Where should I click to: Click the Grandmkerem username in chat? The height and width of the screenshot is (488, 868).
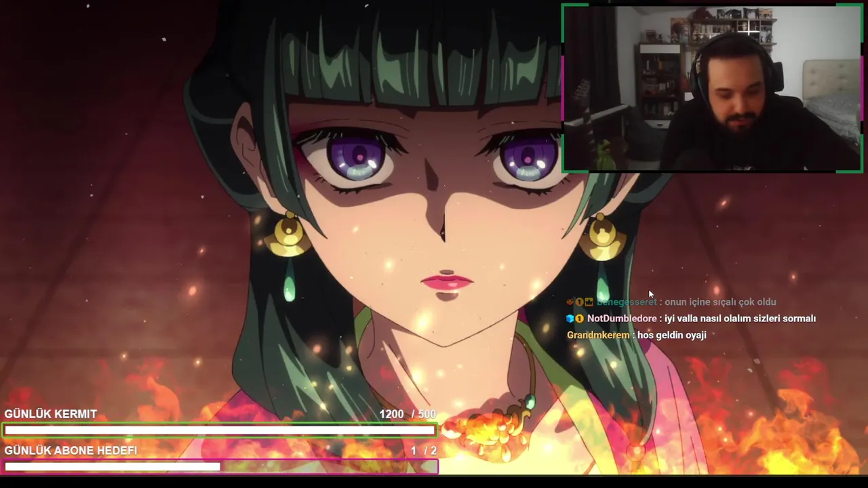coord(598,335)
